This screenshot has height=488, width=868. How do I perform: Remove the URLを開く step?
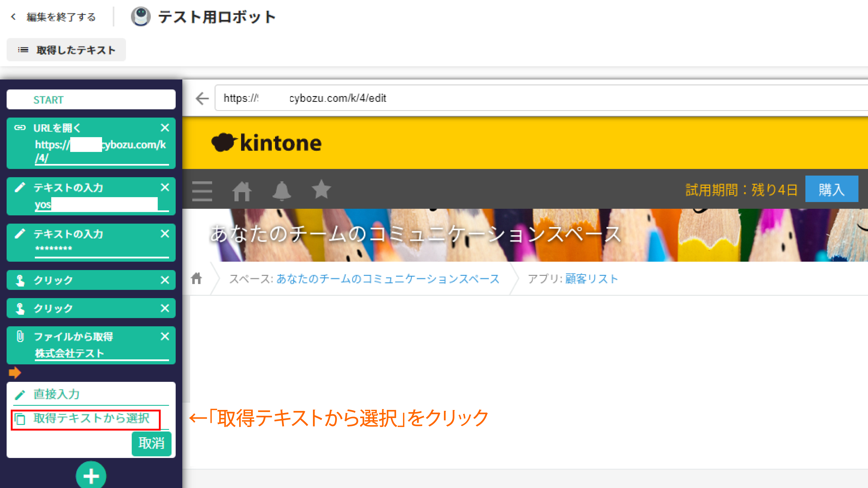pos(165,128)
